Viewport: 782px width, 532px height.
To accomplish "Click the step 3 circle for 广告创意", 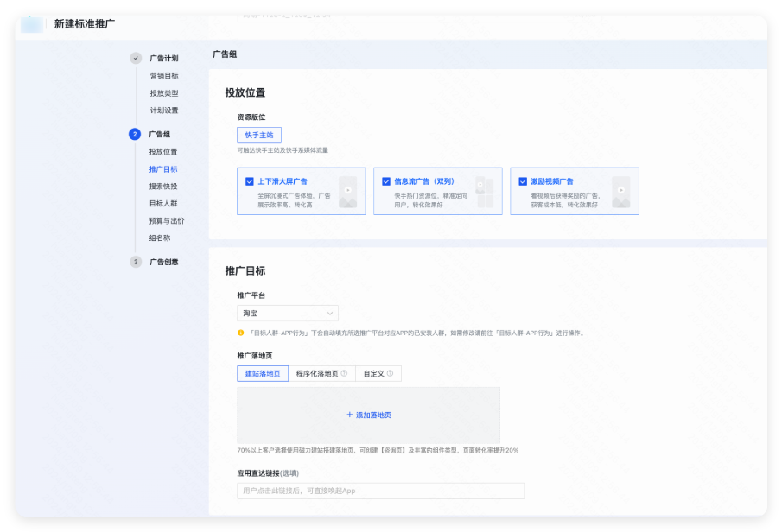I will pyautogui.click(x=136, y=262).
